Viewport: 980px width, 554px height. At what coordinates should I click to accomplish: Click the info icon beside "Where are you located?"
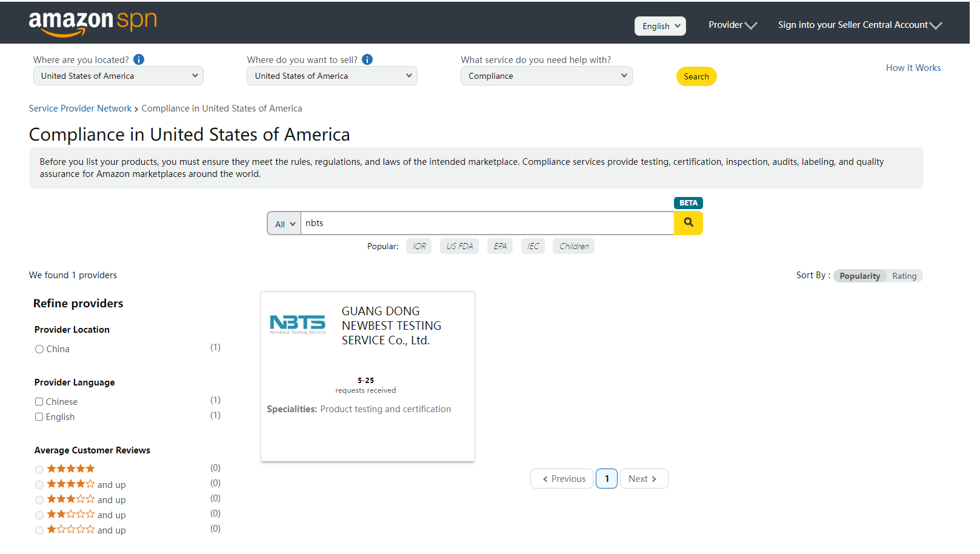tap(139, 59)
